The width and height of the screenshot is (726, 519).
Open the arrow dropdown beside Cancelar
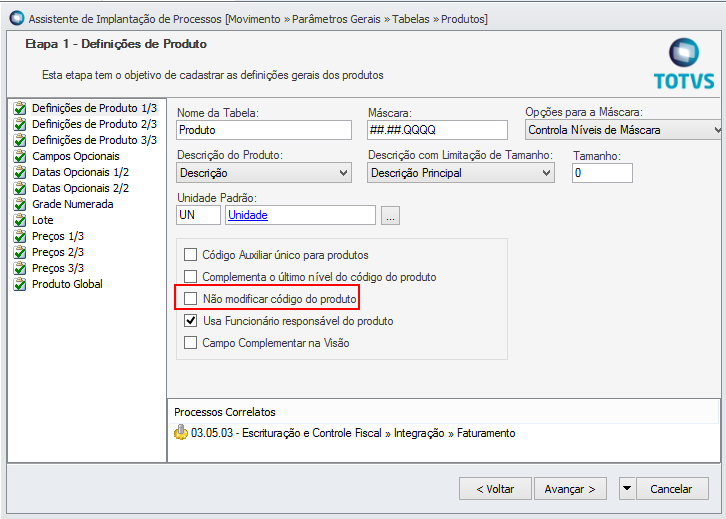pyautogui.click(x=627, y=488)
